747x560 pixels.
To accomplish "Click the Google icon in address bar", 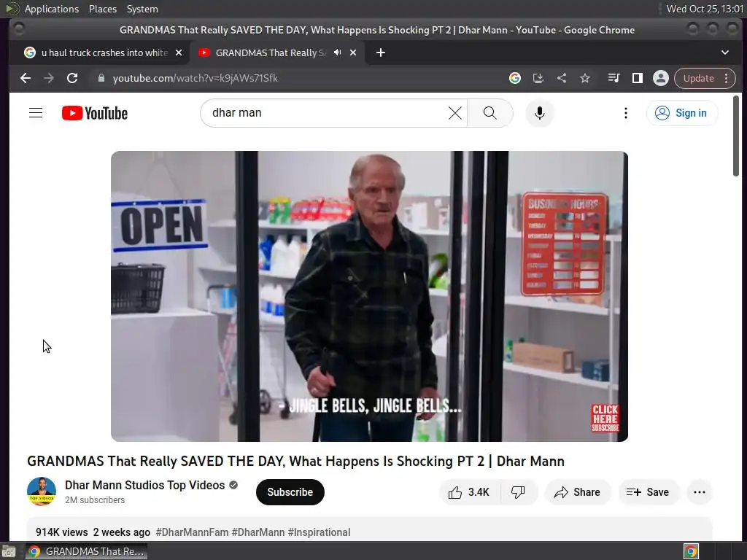I will point(514,78).
